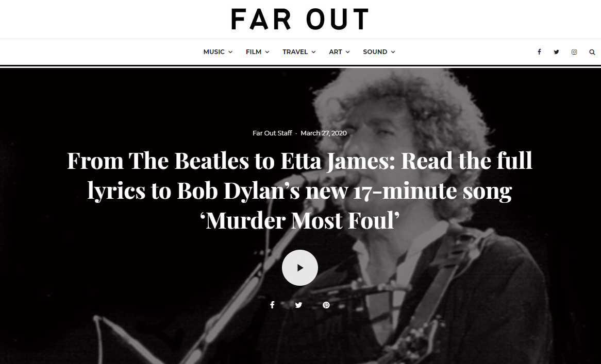601x364 pixels.
Task: Expand the Travel menu chevron
Action: coord(313,52)
